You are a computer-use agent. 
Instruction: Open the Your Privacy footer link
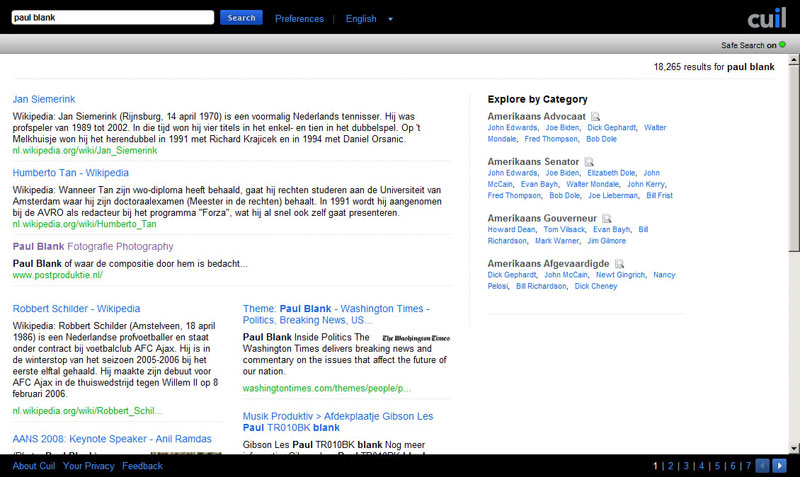click(88, 466)
